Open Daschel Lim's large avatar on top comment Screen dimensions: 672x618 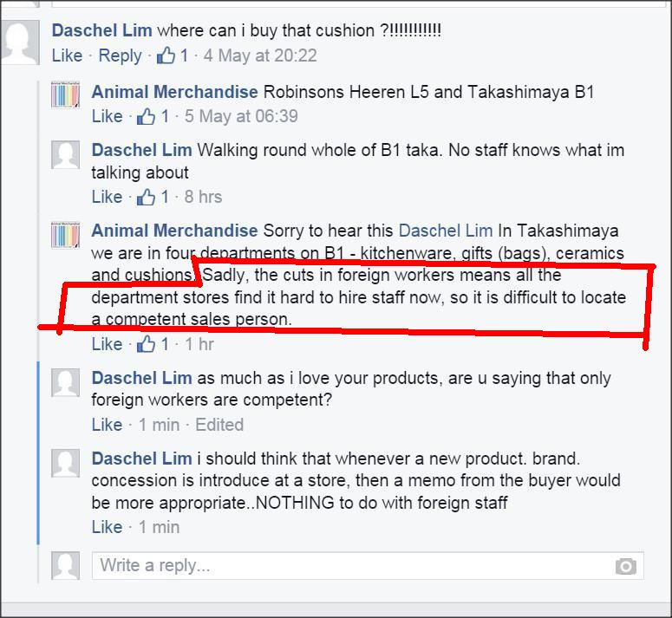20,42
